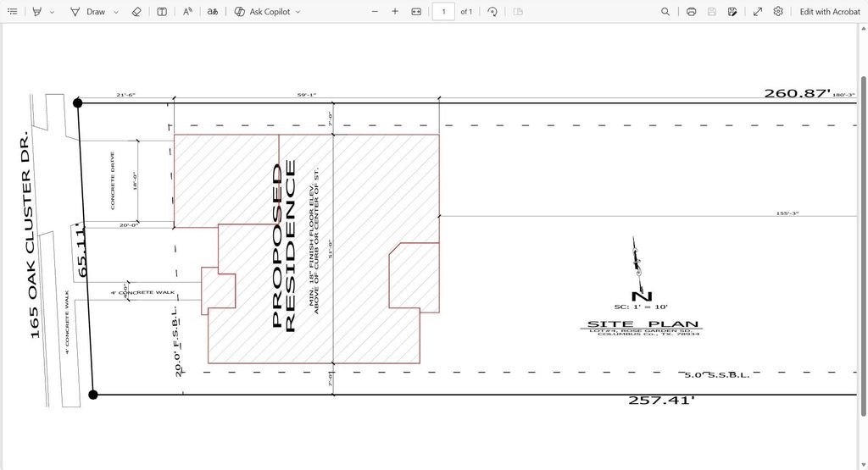
Task: Rotate the PDF page
Action: point(492,12)
